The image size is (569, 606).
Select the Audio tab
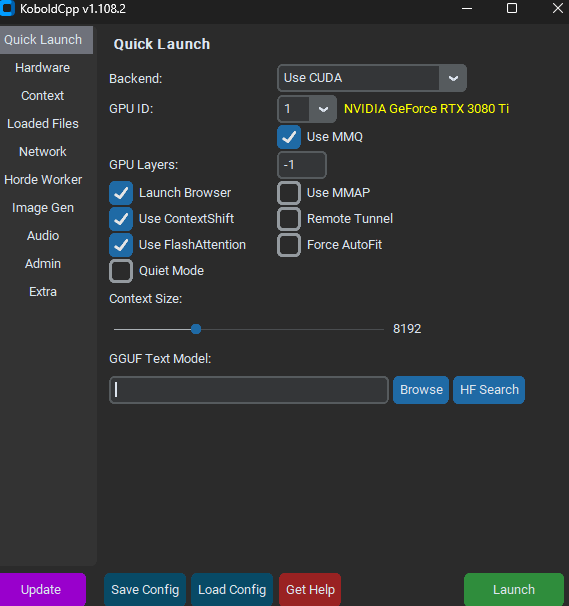tap(43, 236)
